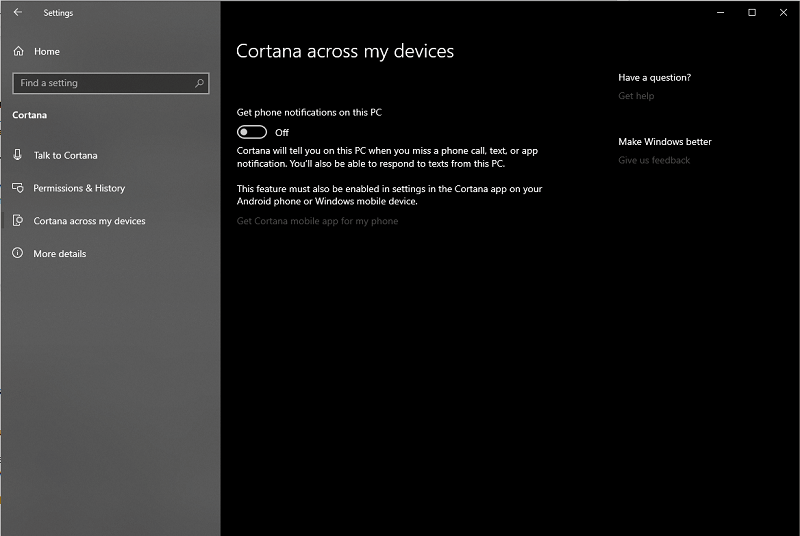This screenshot has height=536, width=800.
Task: Close the Settings window
Action: pos(783,12)
